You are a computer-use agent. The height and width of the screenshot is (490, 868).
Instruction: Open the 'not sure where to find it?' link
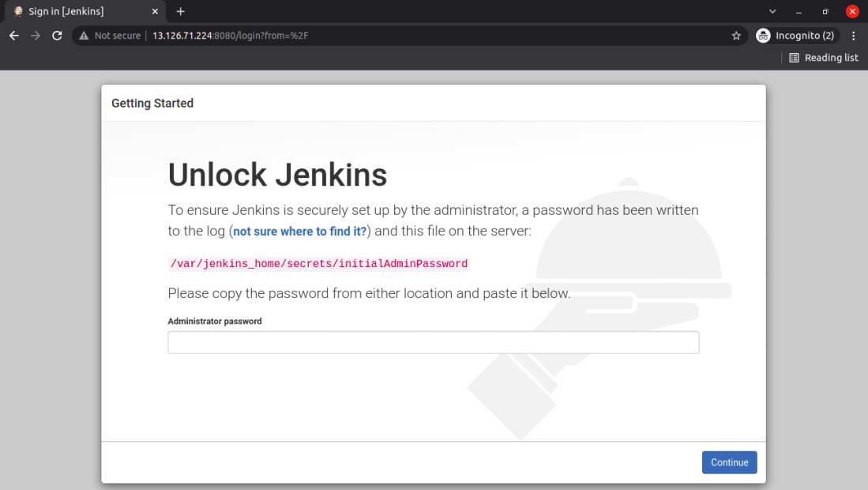pos(299,232)
